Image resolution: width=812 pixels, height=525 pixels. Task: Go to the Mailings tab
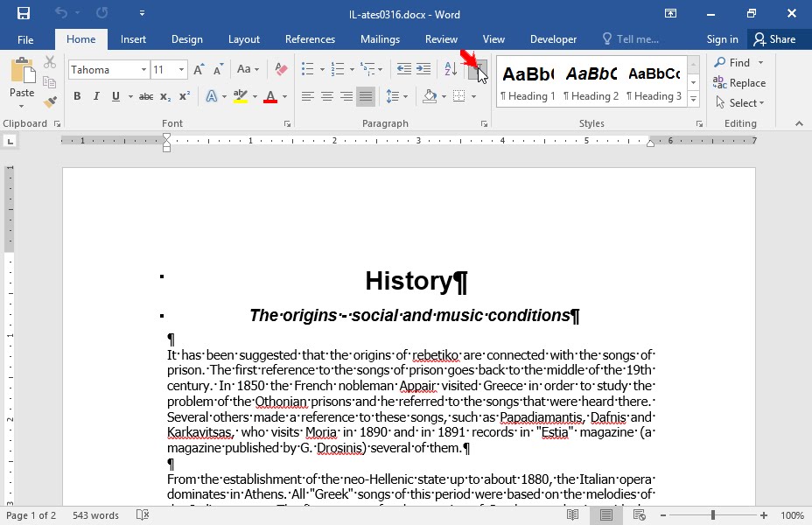pos(380,39)
